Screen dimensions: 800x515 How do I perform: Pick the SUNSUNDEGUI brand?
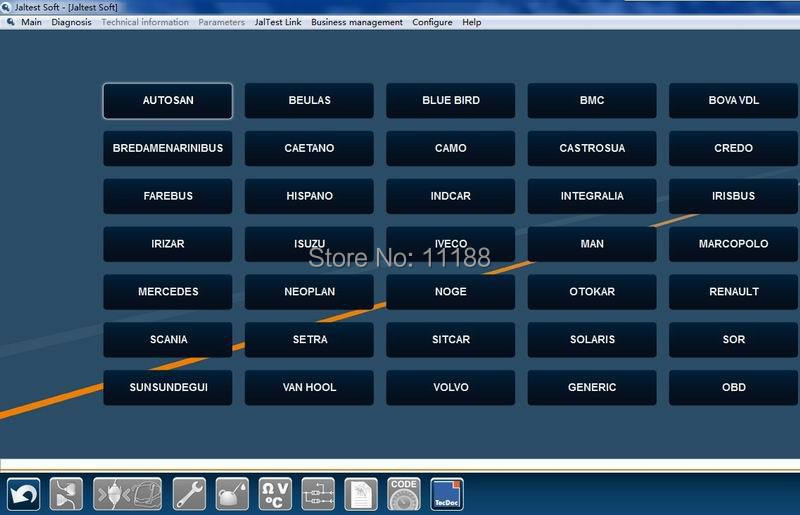tap(168, 387)
